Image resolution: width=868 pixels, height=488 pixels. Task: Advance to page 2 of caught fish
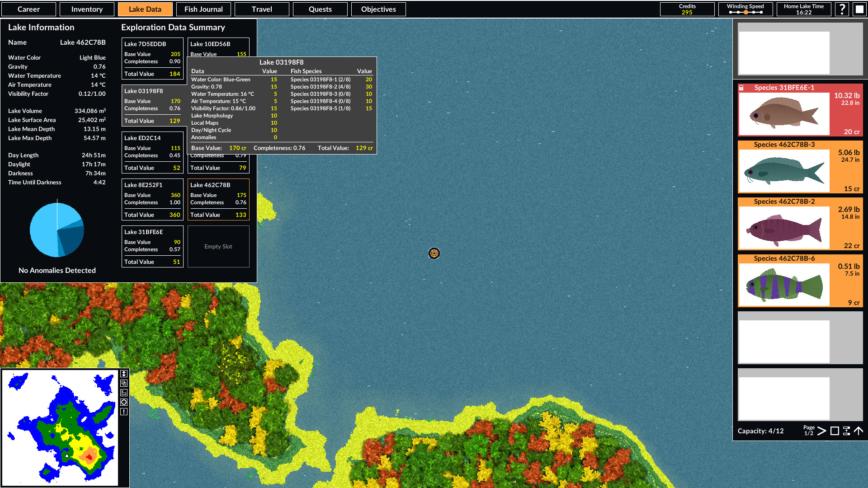pos(822,431)
